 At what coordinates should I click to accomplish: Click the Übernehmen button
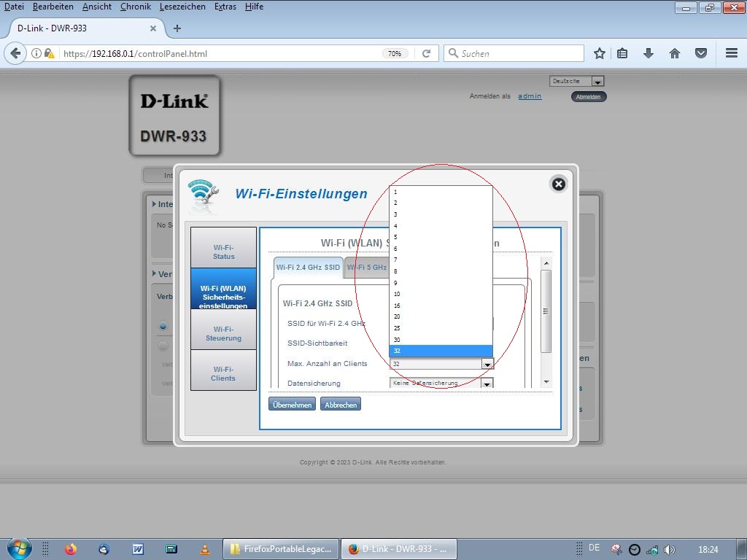click(x=292, y=404)
